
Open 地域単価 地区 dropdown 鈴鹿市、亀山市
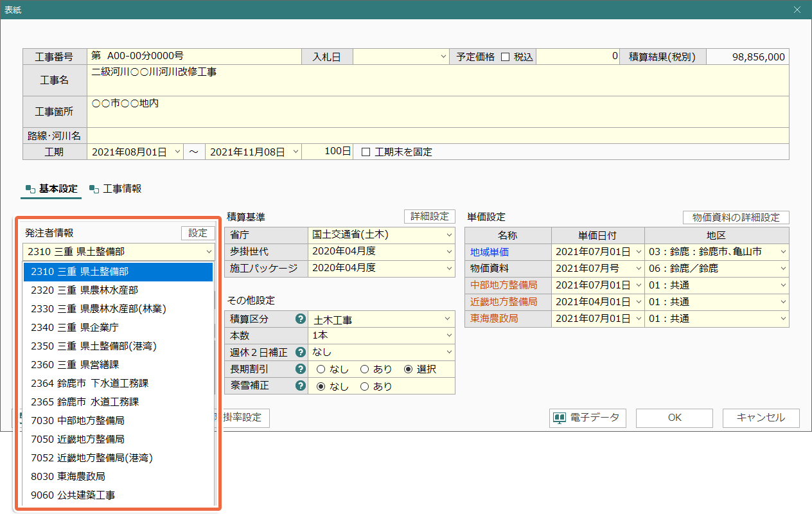[x=783, y=252]
